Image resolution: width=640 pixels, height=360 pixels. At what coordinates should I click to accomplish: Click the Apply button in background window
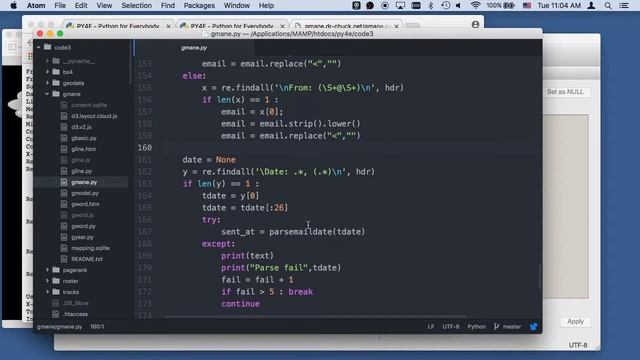tap(575, 322)
